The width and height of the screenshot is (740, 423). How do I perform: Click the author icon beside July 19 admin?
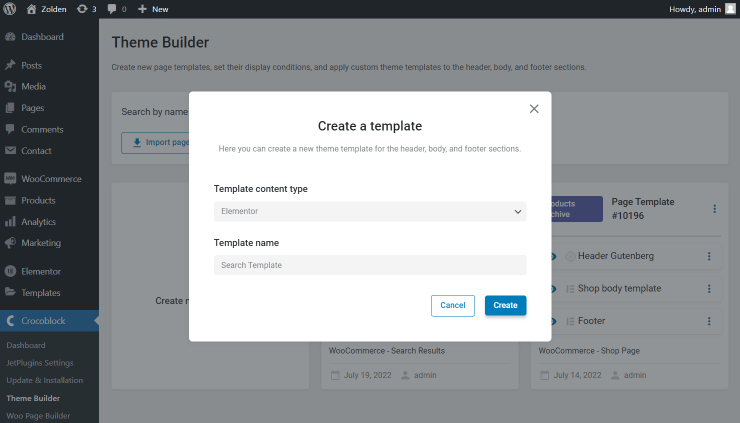(x=405, y=375)
